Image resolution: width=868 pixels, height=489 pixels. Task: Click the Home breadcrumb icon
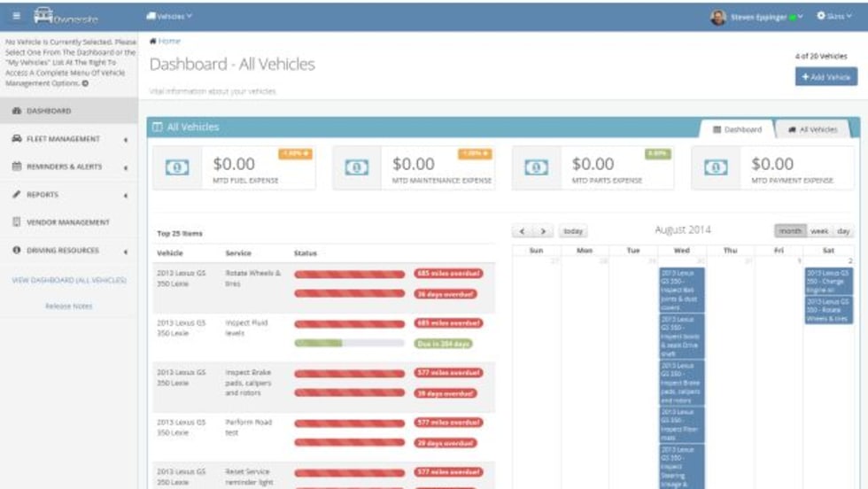coord(153,42)
